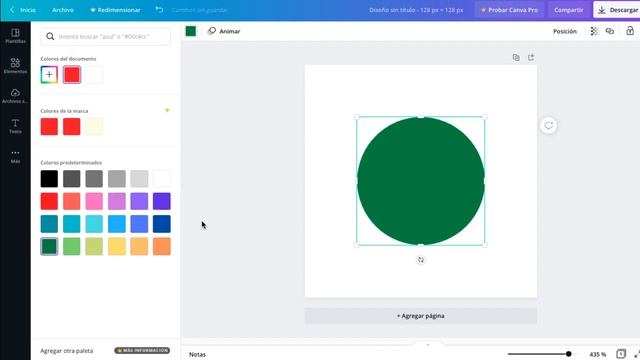The image size is (640, 360).
Task: Click the link icon in toolbar
Action: coord(610,31)
